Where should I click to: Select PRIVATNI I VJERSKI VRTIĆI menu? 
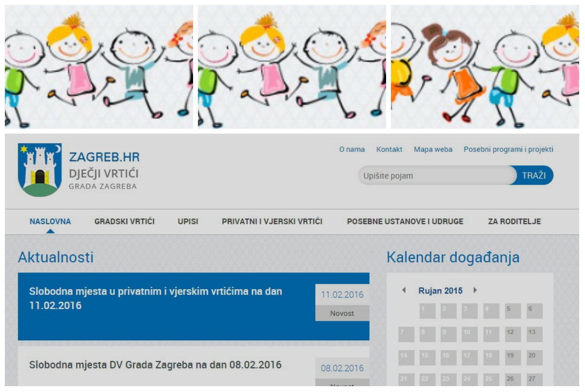(272, 221)
